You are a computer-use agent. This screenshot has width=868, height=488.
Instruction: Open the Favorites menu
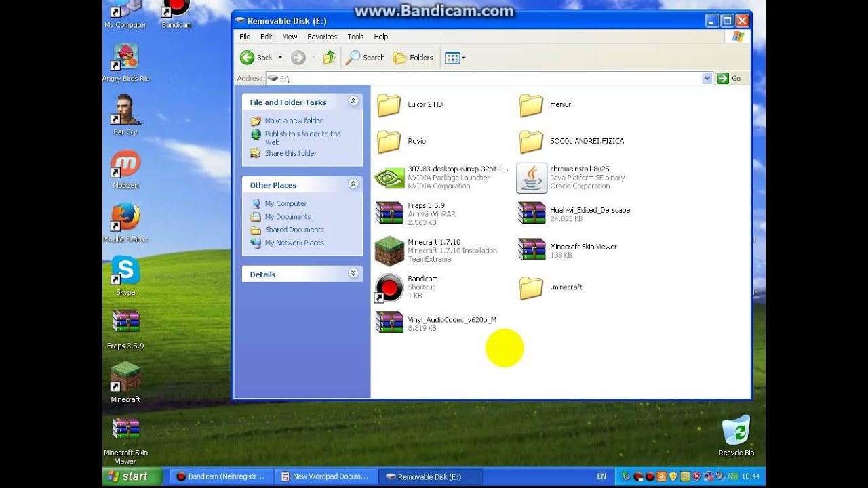pyautogui.click(x=322, y=37)
